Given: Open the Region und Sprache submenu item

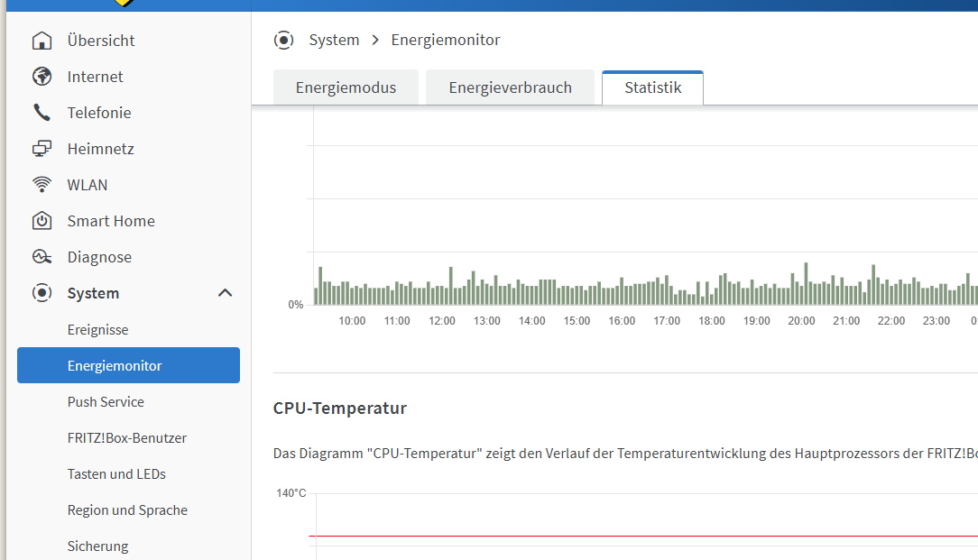Looking at the screenshot, I should coord(127,510).
